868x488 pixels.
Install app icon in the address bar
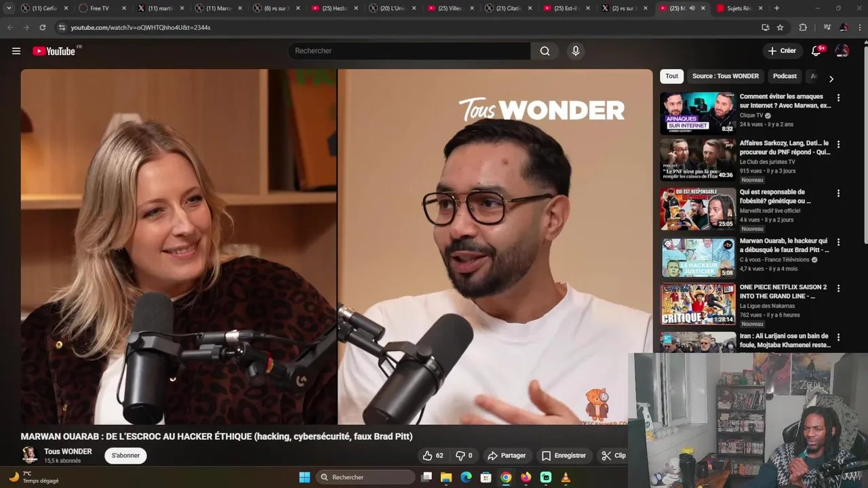765,27
